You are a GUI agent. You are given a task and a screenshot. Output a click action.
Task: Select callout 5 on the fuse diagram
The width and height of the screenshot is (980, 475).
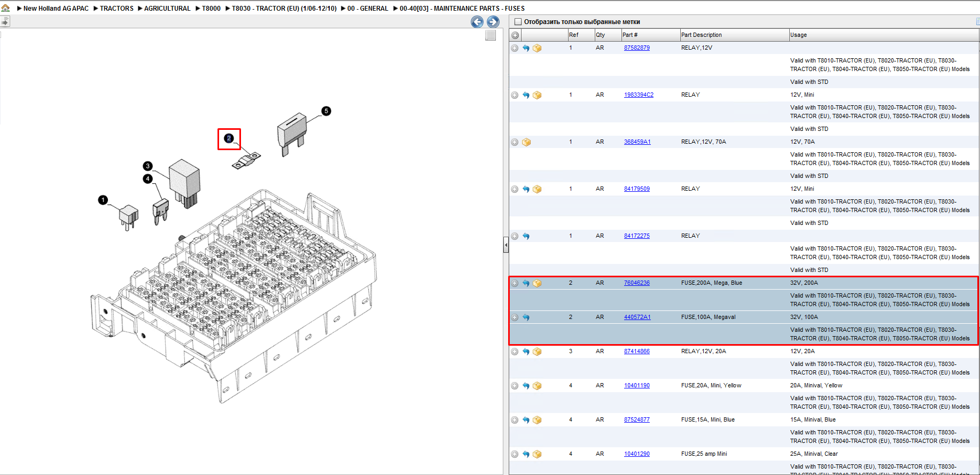[x=326, y=111]
